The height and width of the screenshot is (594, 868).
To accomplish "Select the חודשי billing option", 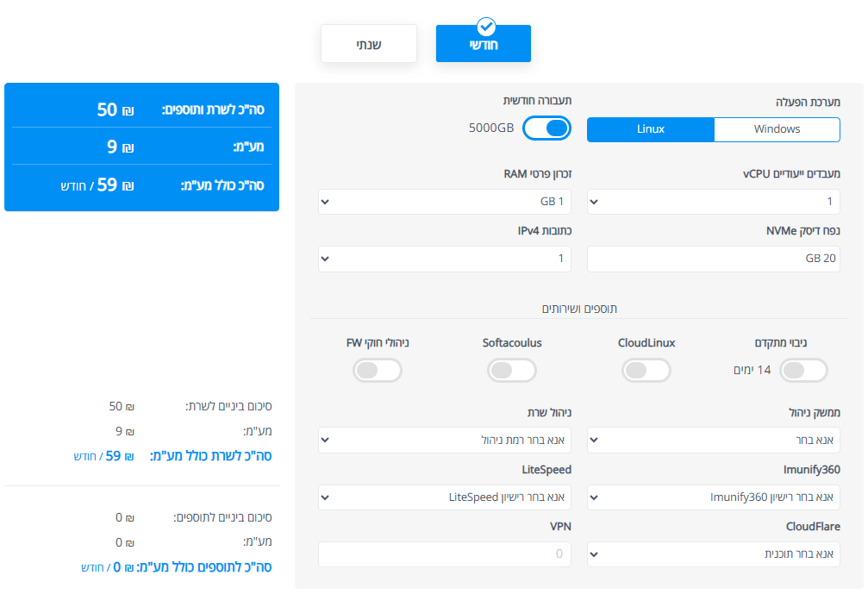I will click(x=483, y=43).
